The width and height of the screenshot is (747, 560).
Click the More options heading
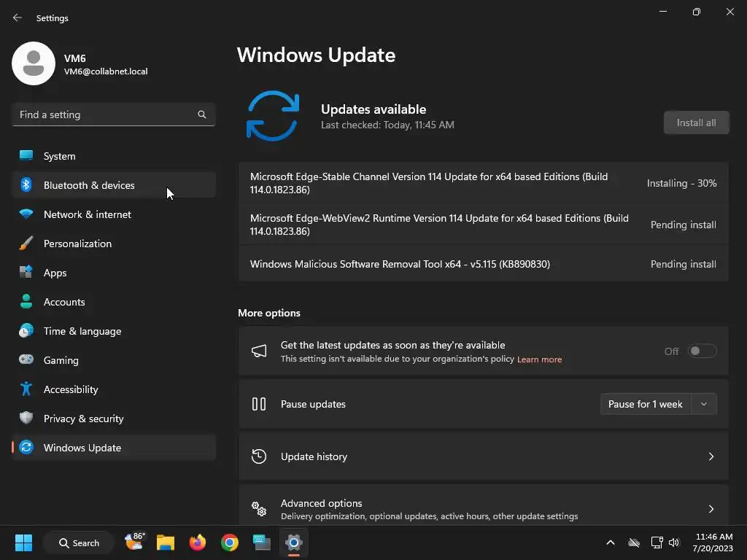pos(269,313)
